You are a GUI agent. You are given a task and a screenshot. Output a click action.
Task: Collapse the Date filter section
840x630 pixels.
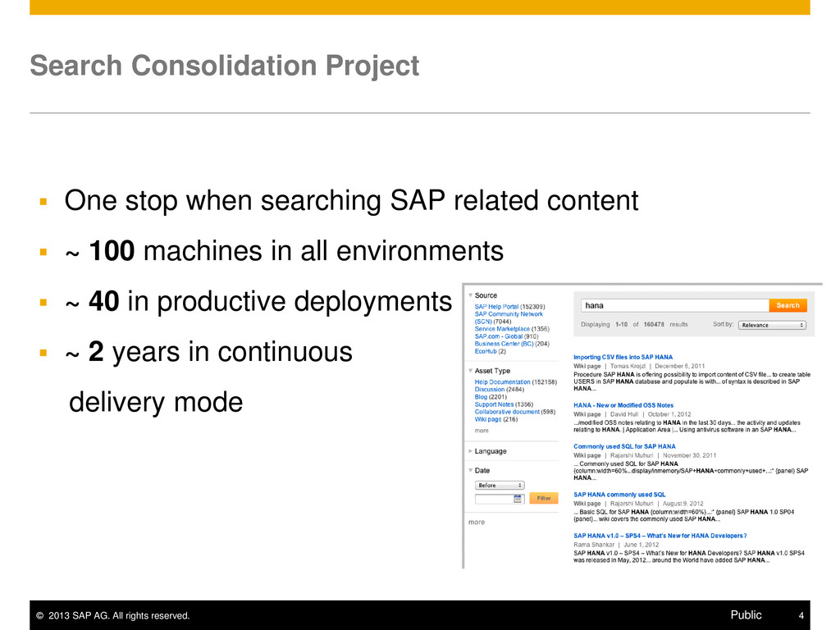pos(470,470)
